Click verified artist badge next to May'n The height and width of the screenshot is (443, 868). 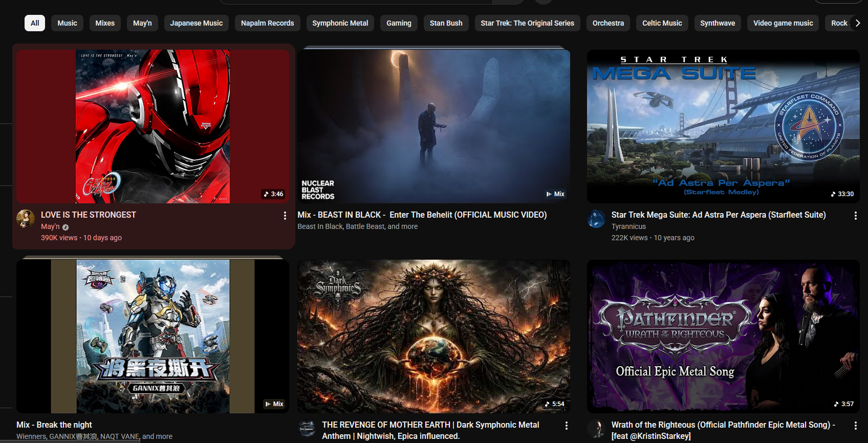click(x=66, y=227)
